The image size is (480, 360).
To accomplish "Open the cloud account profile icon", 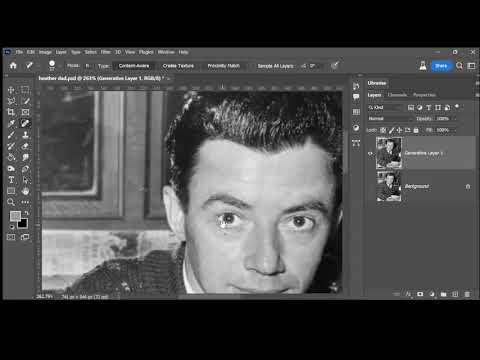I will click(x=423, y=66).
